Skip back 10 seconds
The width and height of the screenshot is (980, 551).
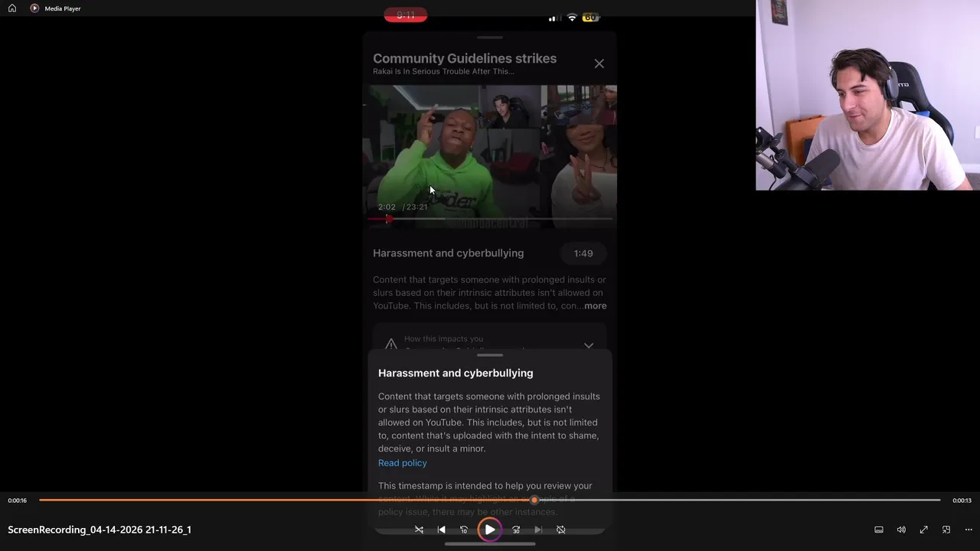tap(463, 530)
